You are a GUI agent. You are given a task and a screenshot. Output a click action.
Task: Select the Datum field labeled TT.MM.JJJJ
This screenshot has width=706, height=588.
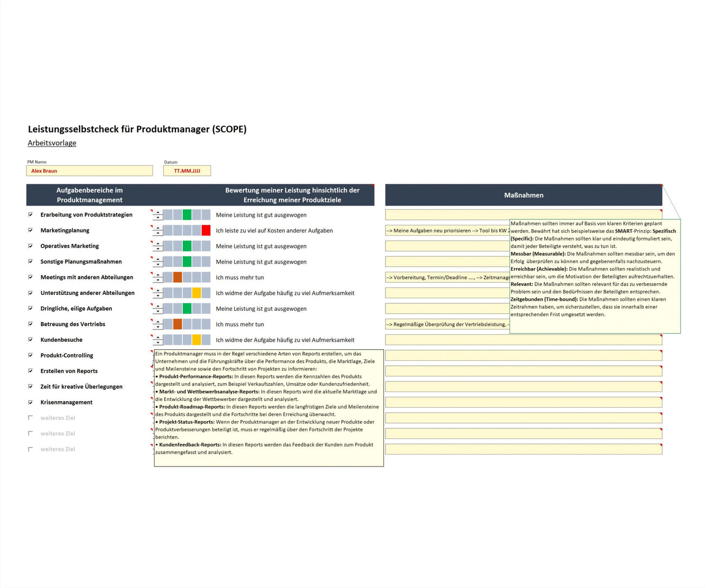(x=187, y=170)
